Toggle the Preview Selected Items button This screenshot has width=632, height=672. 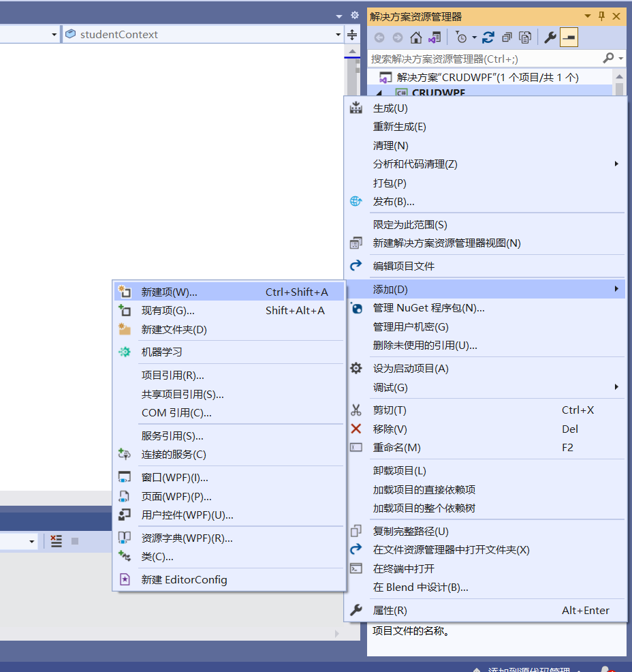(568, 37)
